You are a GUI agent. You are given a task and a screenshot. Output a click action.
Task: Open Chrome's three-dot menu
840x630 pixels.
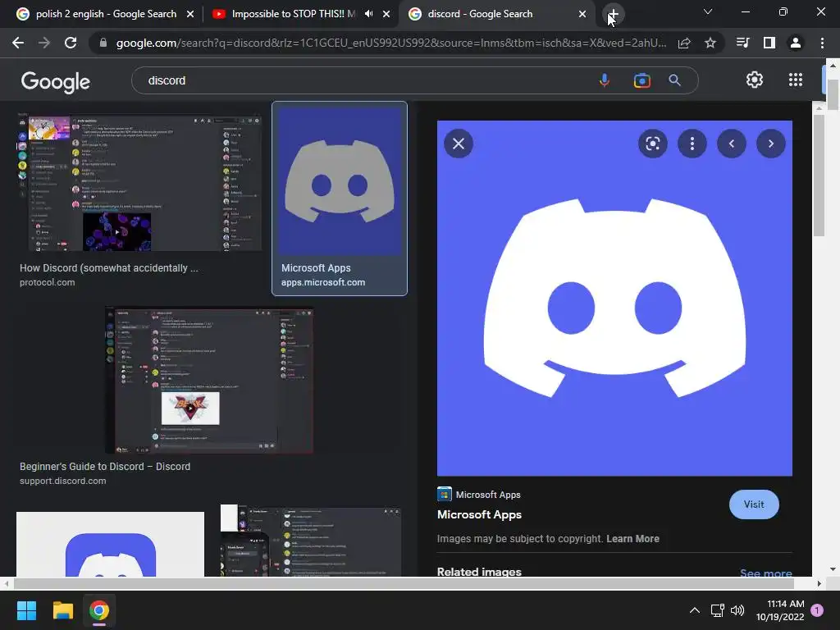pos(822,43)
